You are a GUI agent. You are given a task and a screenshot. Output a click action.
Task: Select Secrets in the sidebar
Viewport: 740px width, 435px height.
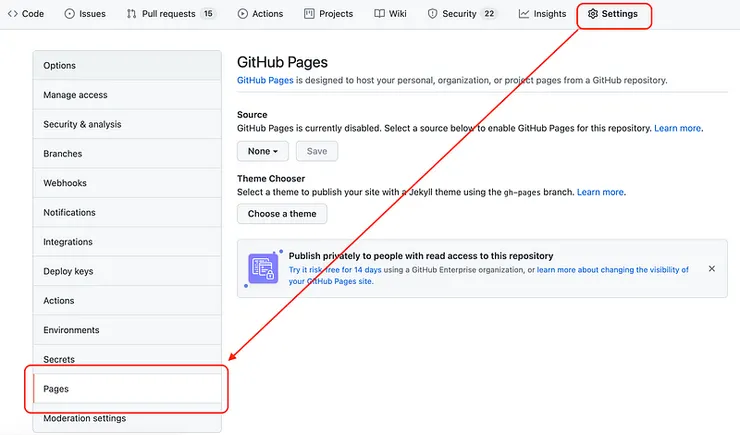[127, 359]
